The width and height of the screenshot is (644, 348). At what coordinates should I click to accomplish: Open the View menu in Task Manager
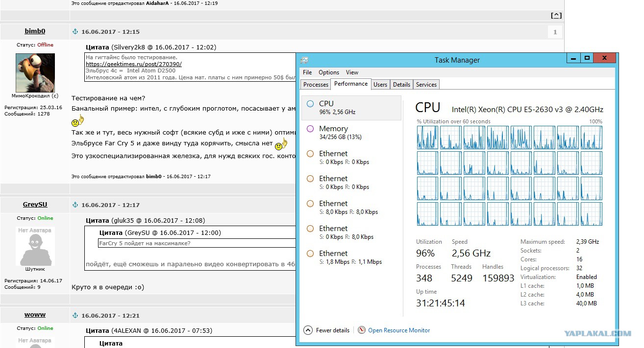click(352, 72)
